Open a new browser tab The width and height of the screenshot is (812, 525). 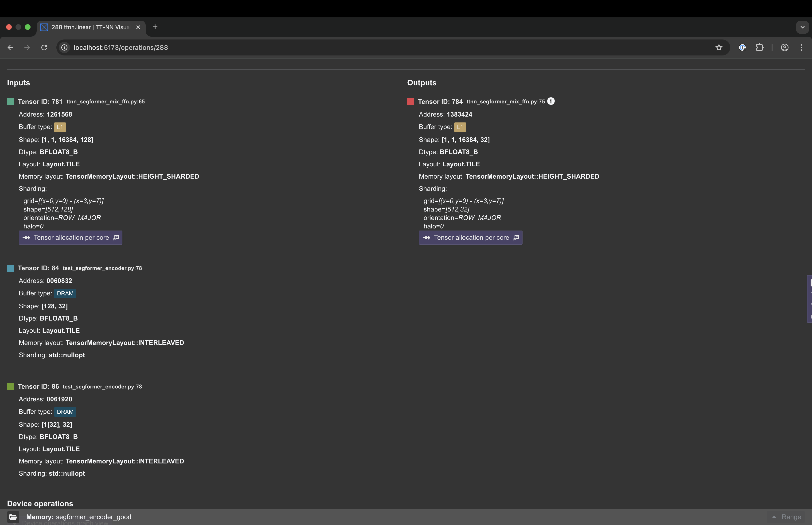pos(155,27)
